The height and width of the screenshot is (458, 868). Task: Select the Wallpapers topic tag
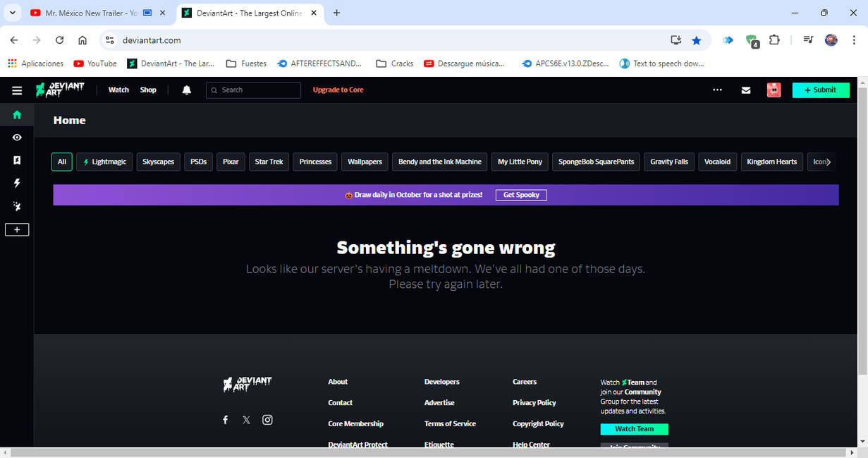coord(365,162)
